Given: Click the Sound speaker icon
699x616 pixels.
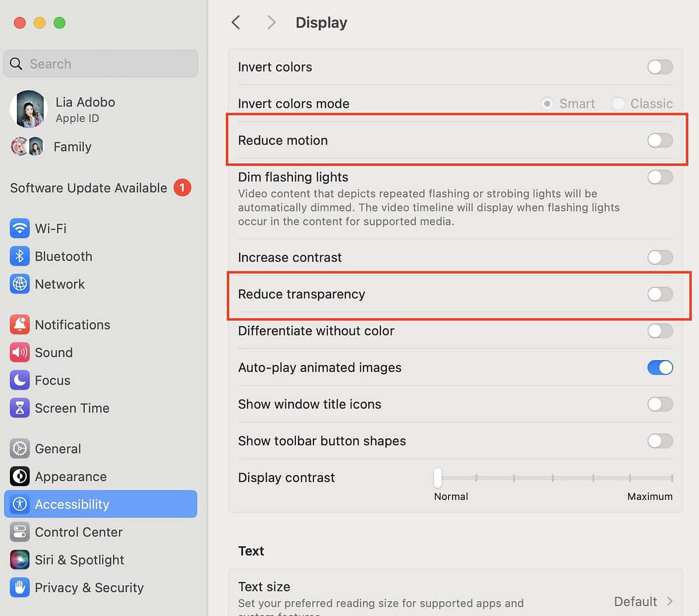Looking at the screenshot, I should click(x=20, y=353).
